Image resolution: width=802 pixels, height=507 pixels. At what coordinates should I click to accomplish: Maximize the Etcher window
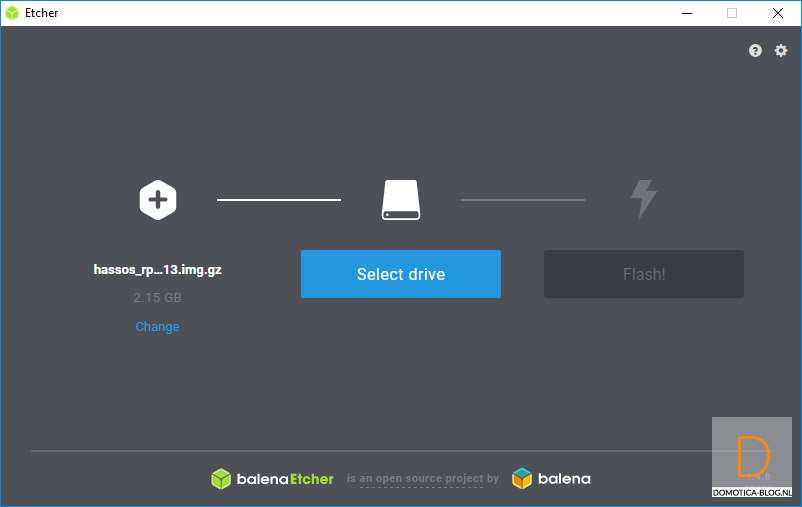coord(732,13)
